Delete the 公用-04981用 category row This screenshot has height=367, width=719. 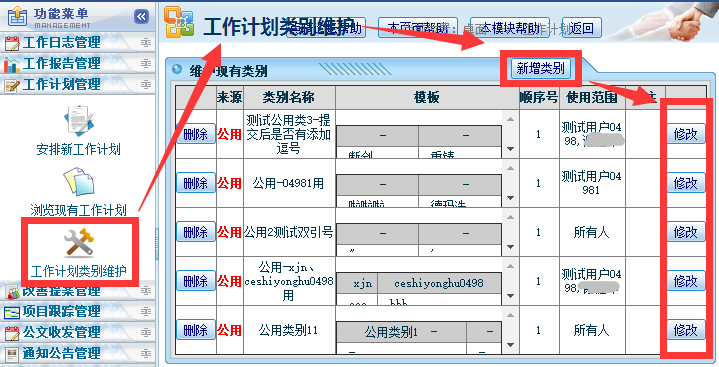(x=196, y=183)
